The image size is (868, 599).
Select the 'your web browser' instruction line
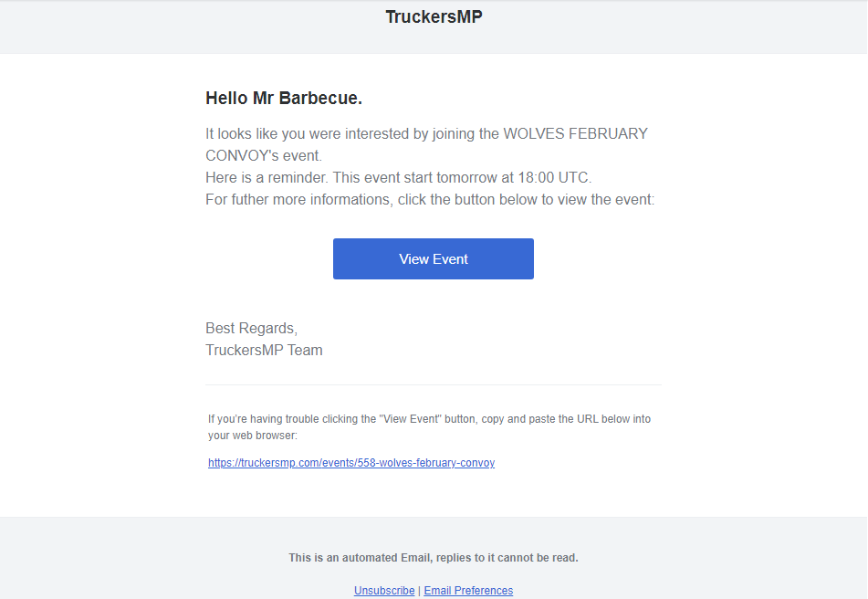coord(243,435)
